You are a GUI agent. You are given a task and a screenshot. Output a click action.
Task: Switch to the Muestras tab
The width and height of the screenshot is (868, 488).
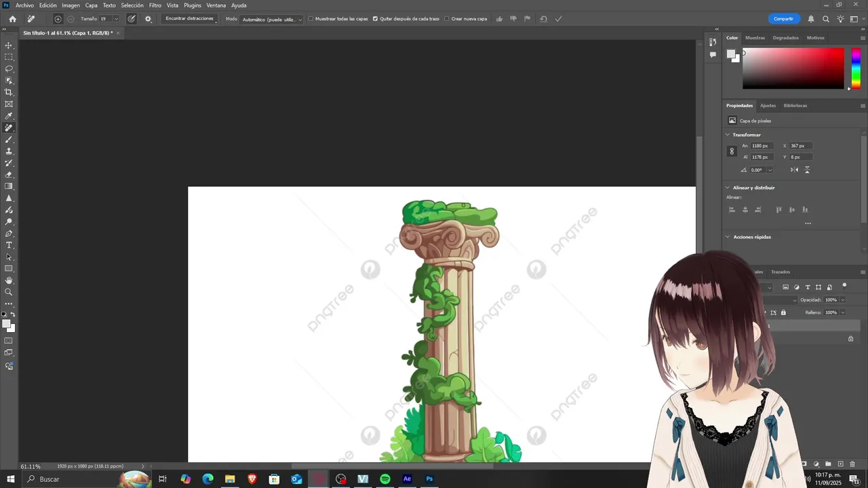coord(755,38)
